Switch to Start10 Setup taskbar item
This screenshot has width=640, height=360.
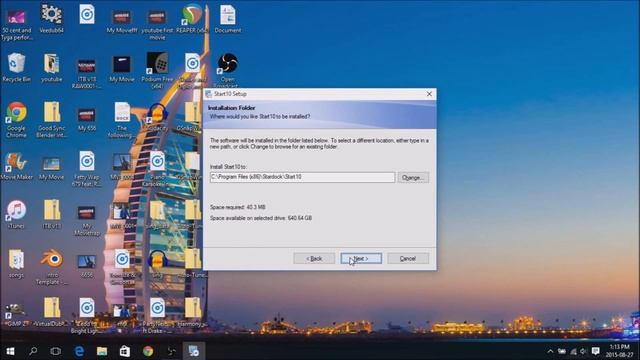tap(193, 351)
